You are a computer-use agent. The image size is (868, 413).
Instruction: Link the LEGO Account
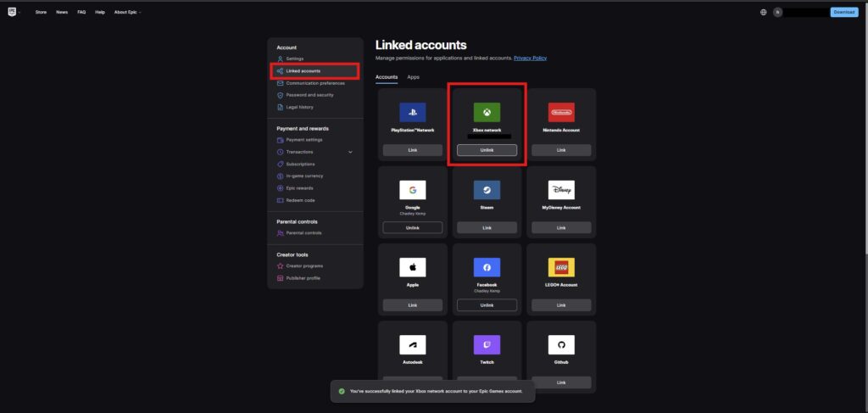[x=561, y=305]
